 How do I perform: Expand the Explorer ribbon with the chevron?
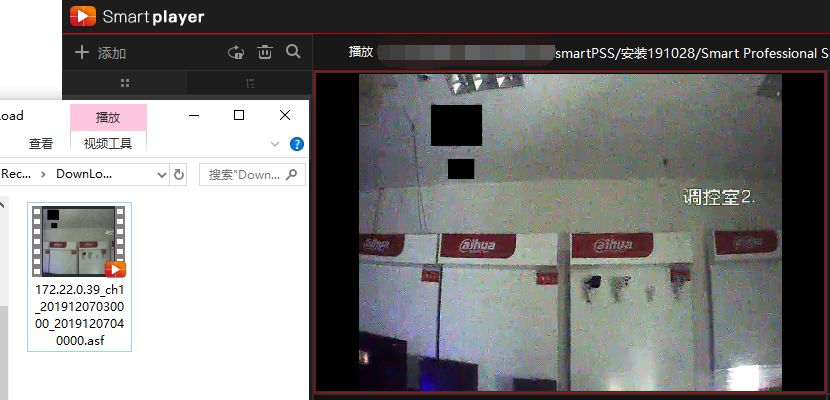pos(275,144)
